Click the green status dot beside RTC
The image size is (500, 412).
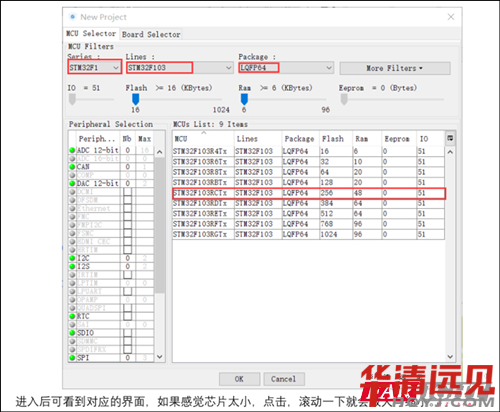(x=72, y=316)
